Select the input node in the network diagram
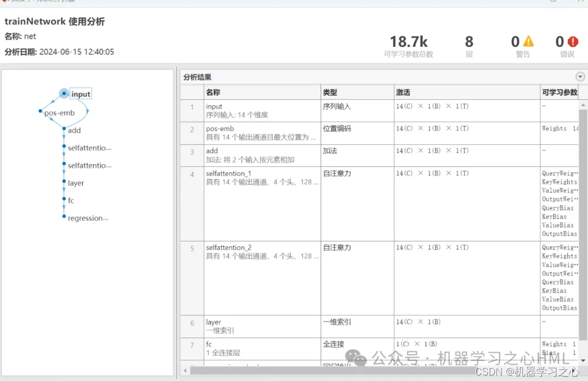 [81, 93]
